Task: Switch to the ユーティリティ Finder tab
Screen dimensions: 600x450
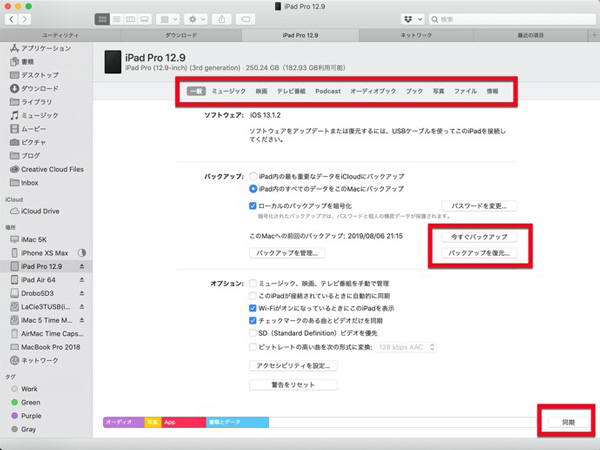Action: tap(60, 35)
